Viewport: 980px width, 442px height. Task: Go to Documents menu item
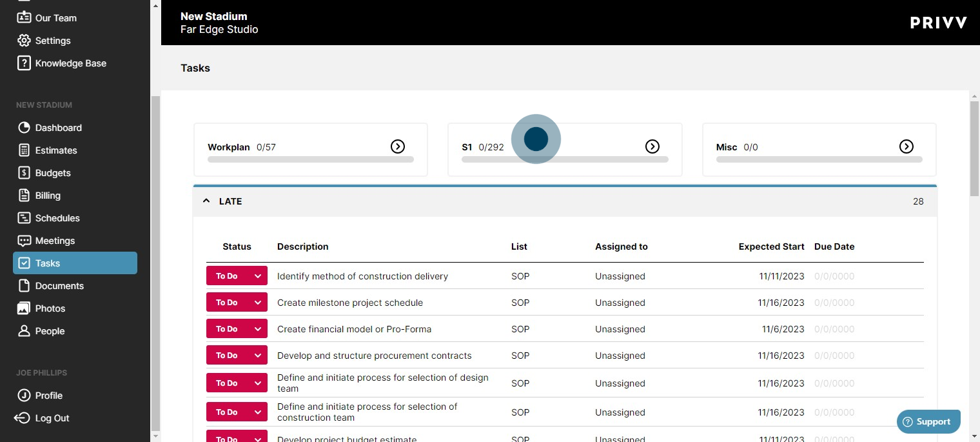click(x=75, y=286)
